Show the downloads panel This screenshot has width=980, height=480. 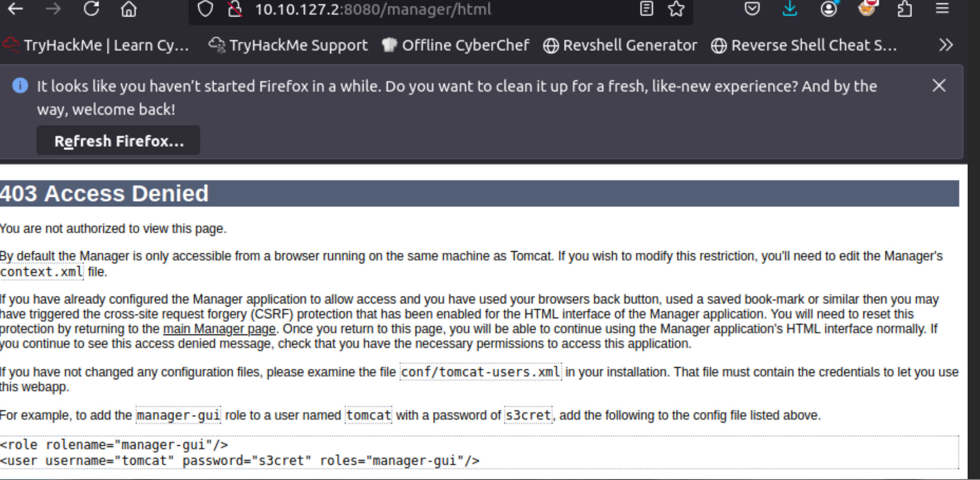[x=790, y=9]
